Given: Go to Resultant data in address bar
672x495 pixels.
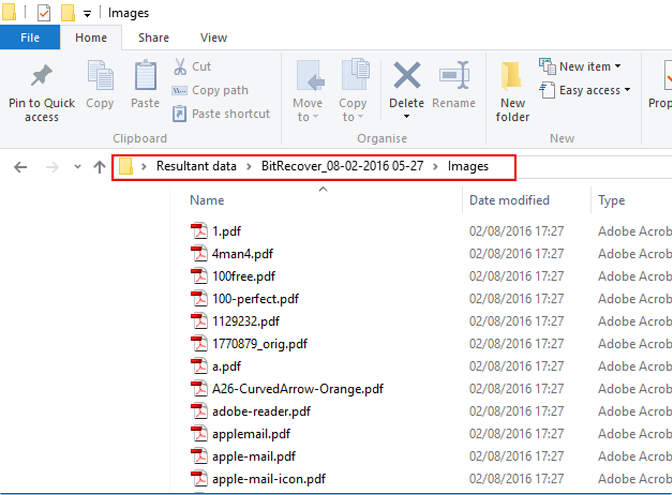Looking at the screenshot, I should 196,166.
